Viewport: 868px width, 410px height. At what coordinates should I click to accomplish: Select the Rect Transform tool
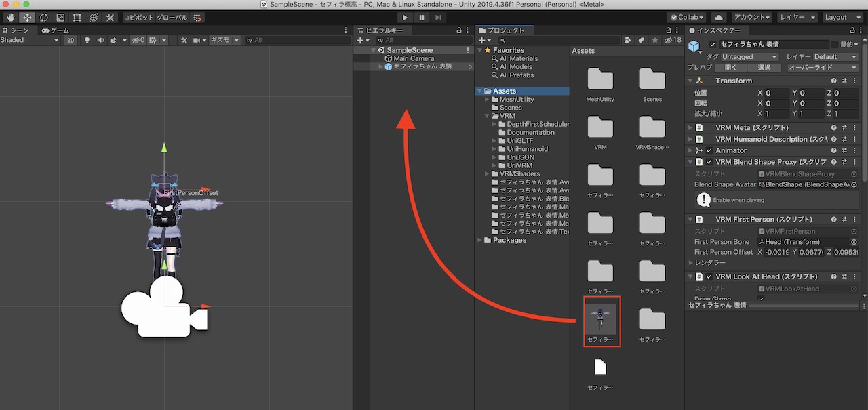tap(77, 17)
